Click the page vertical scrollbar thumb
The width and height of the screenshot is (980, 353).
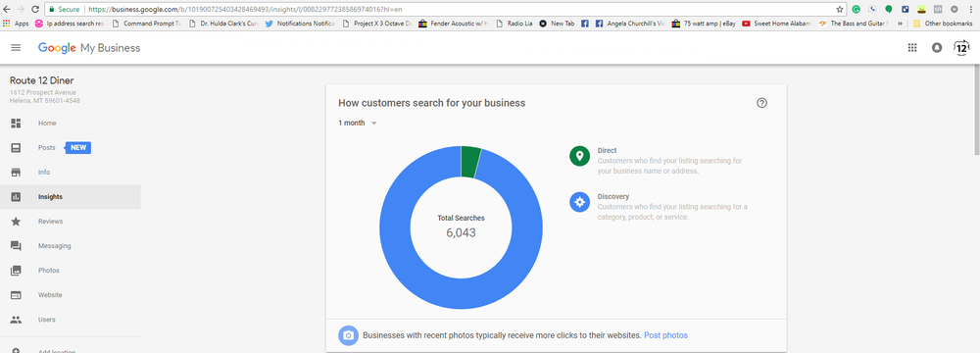976,110
